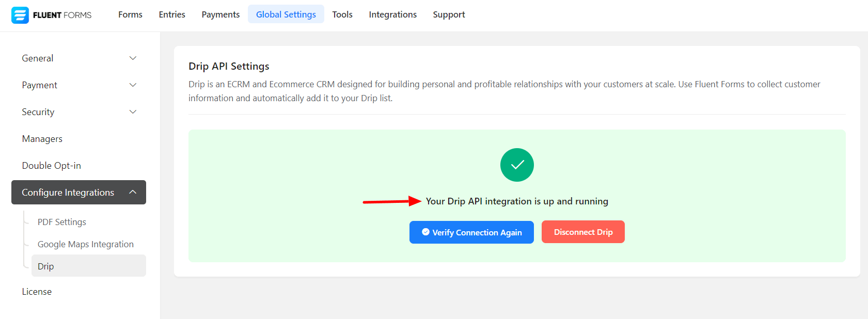Screen dimensions: 868x319
Task: Expand the General settings chevron
Action: [x=133, y=58]
